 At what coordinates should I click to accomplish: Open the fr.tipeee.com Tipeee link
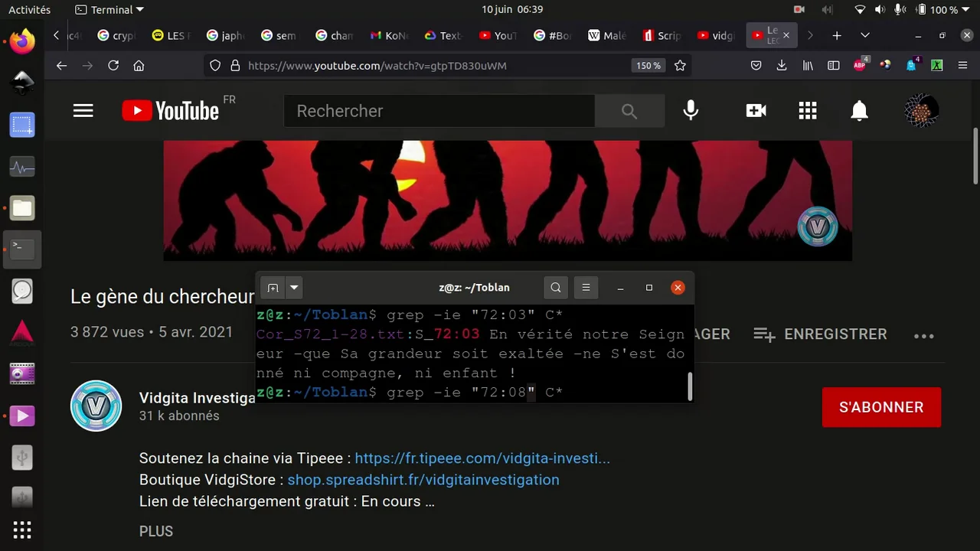point(482,458)
